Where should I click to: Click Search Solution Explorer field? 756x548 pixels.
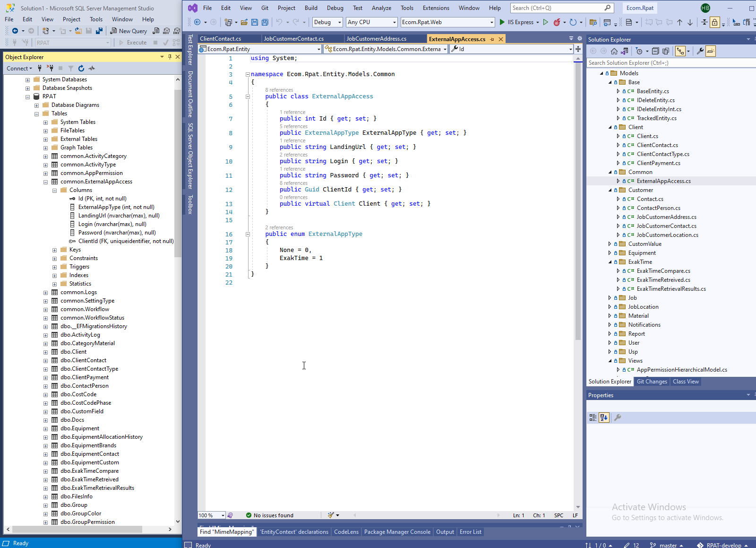(671, 63)
